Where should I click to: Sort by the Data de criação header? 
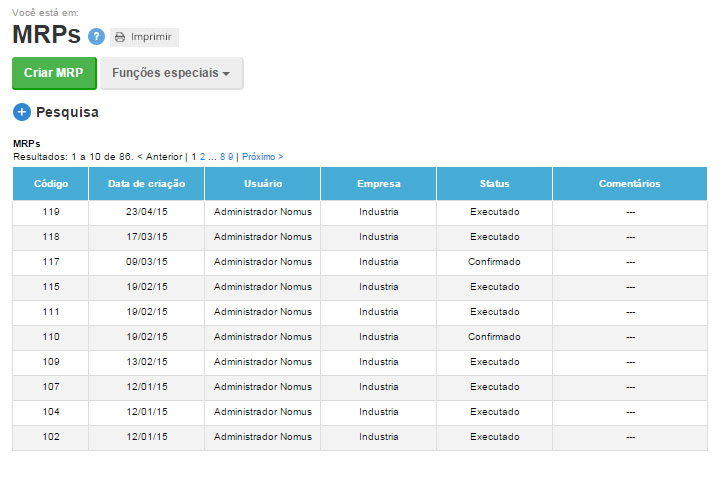tap(146, 184)
